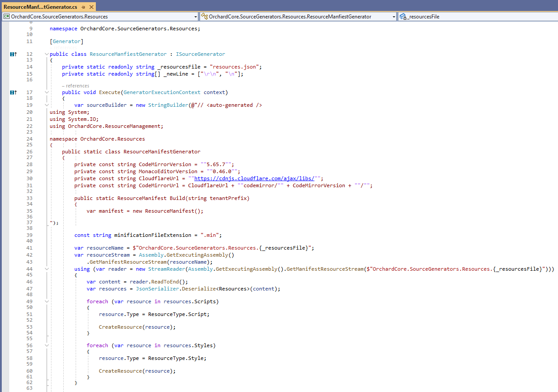Collapse the Scripts foreach at line 49
The height and width of the screenshot is (392, 558).
pyautogui.click(x=47, y=301)
